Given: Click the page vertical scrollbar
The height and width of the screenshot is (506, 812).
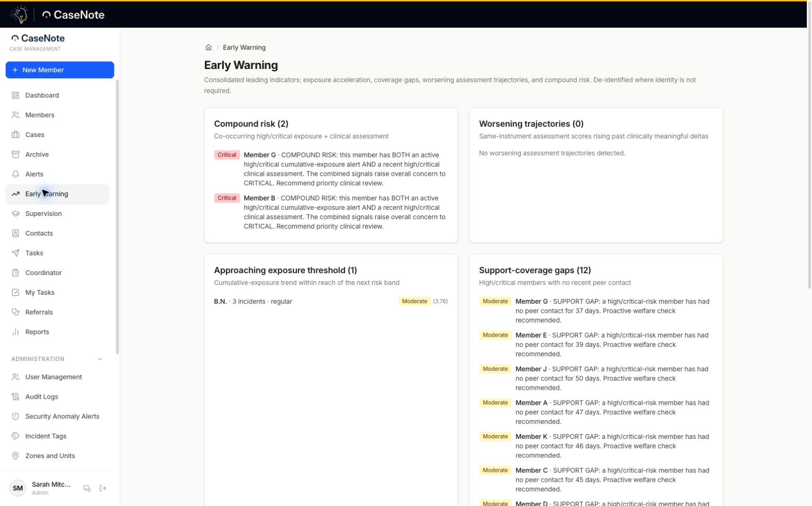Looking at the screenshot, I should (809, 144).
